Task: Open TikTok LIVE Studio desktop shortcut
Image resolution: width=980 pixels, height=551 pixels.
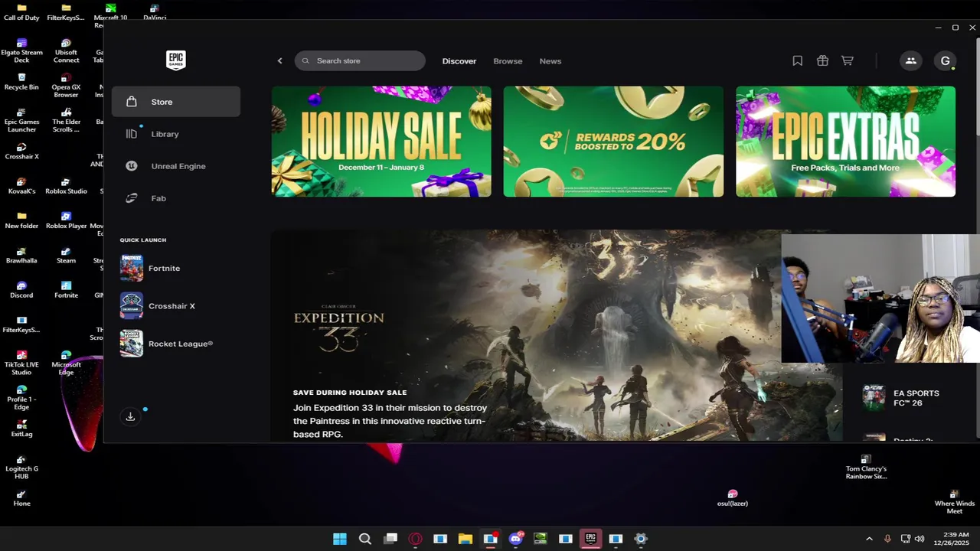Action: [21, 363]
